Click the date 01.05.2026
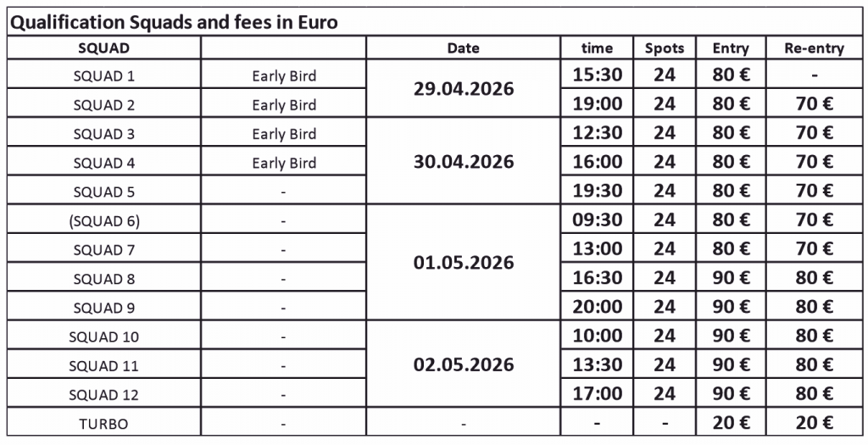The height and width of the screenshot is (445, 868). 463,263
